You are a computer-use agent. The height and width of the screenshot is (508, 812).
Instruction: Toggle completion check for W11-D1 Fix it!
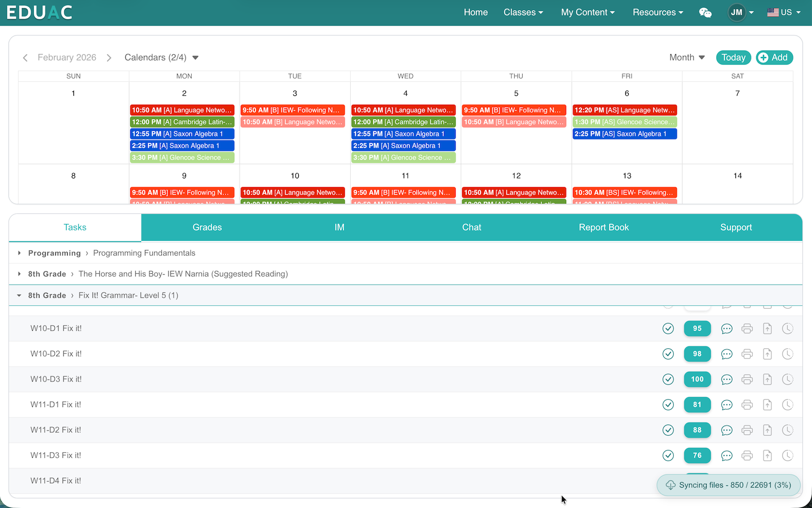tap(668, 405)
